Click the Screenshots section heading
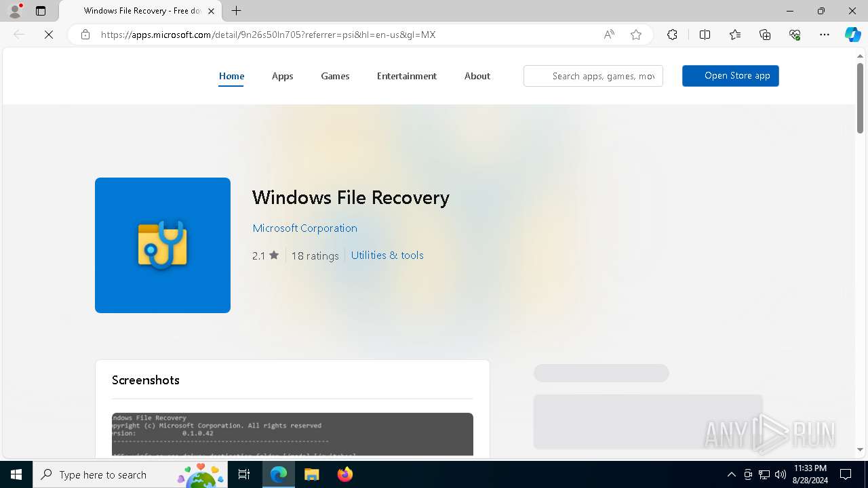 [146, 380]
